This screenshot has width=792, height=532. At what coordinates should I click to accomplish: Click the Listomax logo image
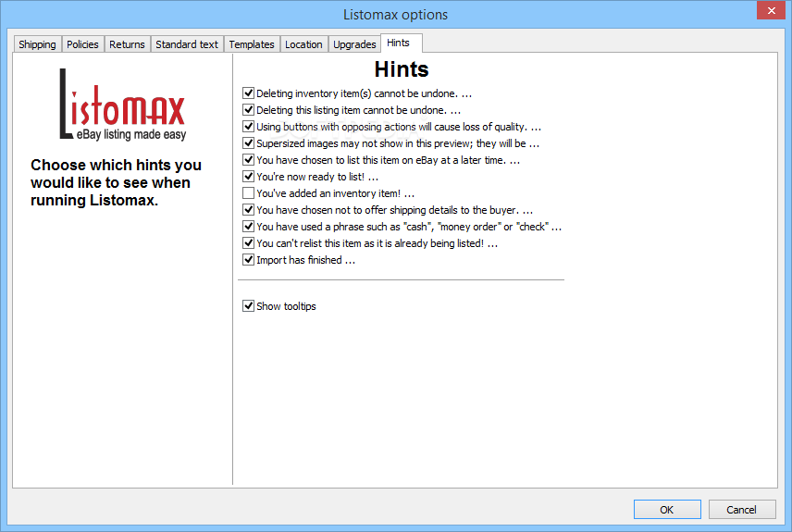coord(123,105)
